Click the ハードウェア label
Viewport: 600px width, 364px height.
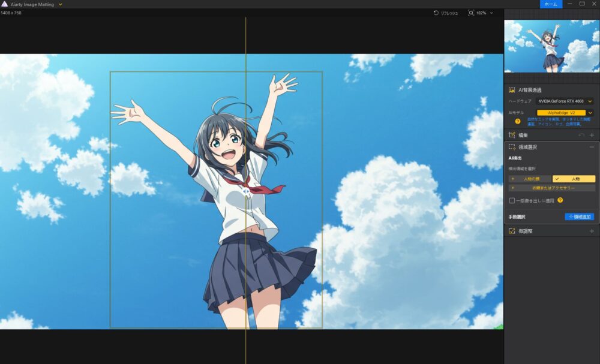520,101
